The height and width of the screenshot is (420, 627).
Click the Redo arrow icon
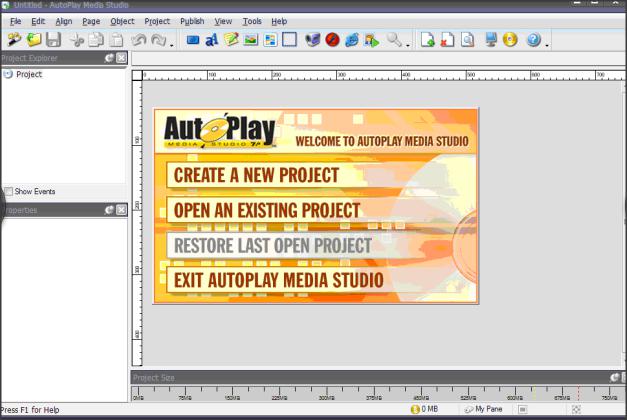(x=159, y=40)
